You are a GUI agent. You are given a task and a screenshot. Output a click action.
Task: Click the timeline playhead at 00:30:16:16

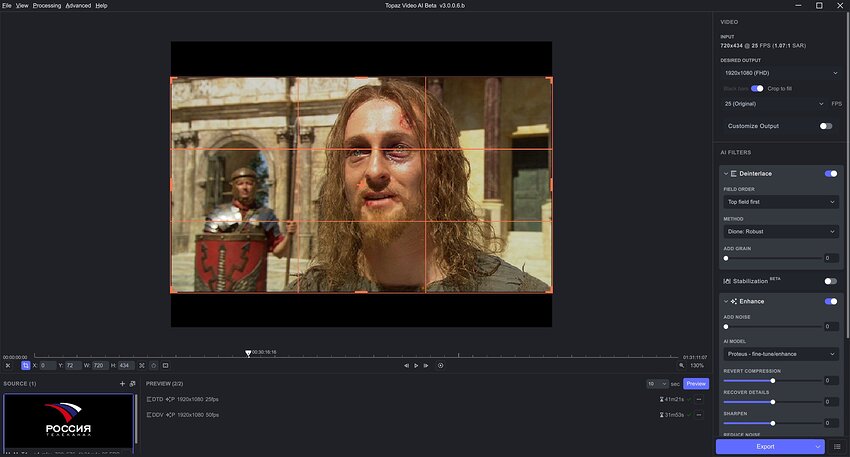[x=248, y=353]
